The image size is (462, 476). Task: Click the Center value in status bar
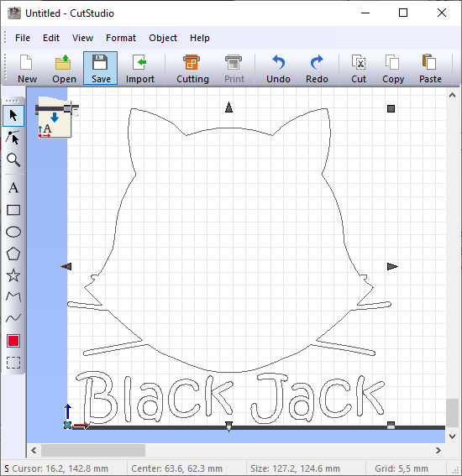pos(176,468)
